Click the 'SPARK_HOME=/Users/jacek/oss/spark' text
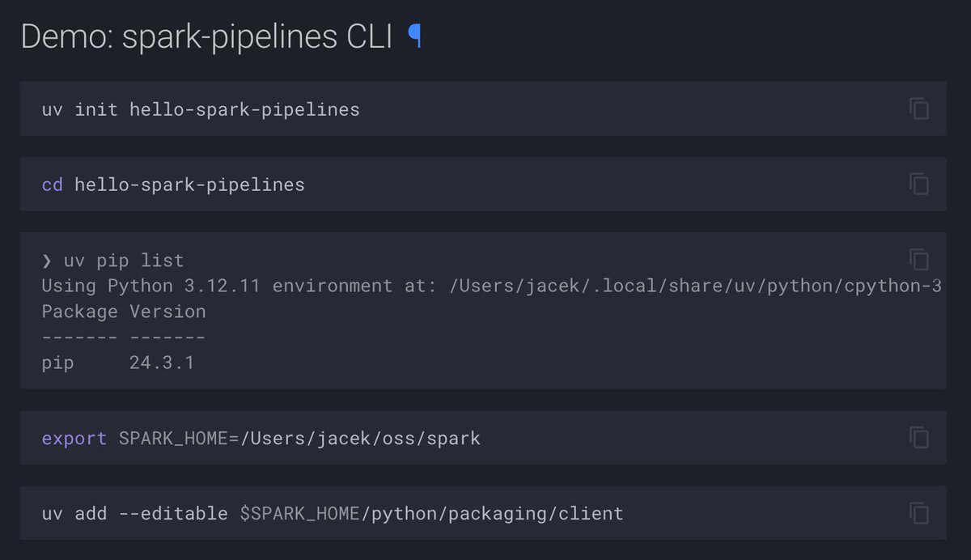The height and width of the screenshot is (560, 971). coord(299,439)
